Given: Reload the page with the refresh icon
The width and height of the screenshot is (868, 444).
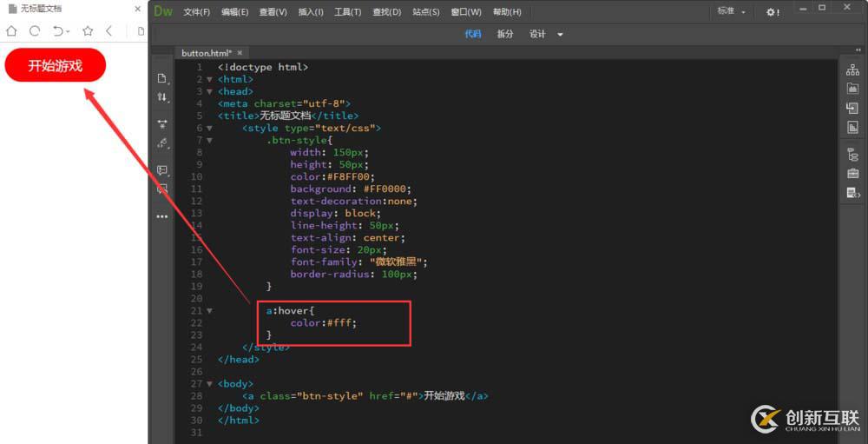Looking at the screenshot, I should pyautogui.click(x=35, y=31).
